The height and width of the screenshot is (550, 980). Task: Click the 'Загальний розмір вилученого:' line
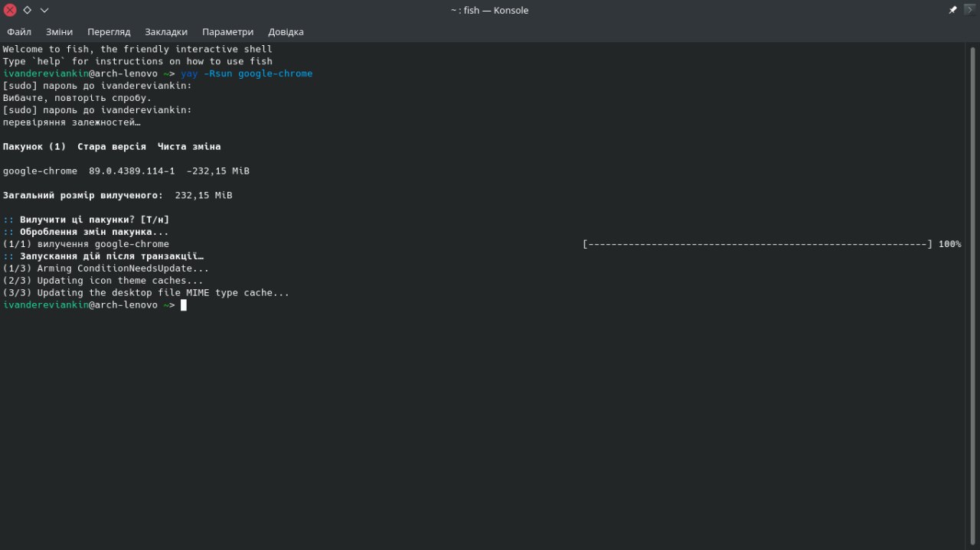(118, 196)
